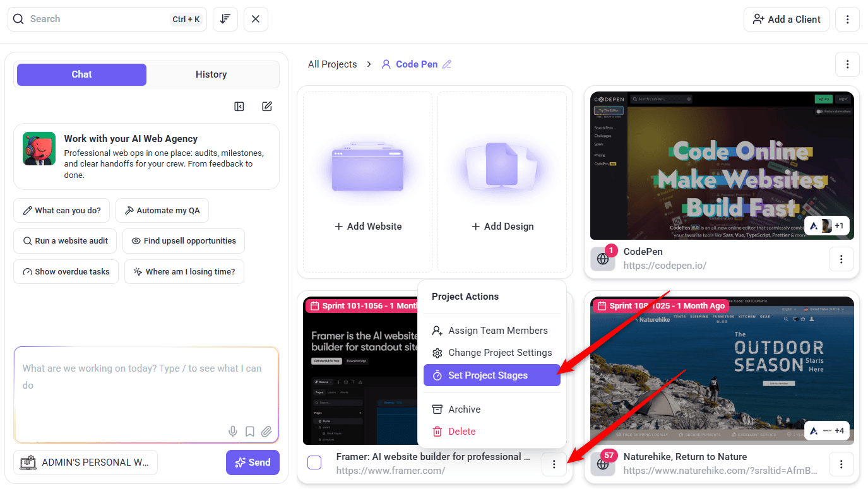Edit the Code Pen name pencil icon

tap(447, 64)
